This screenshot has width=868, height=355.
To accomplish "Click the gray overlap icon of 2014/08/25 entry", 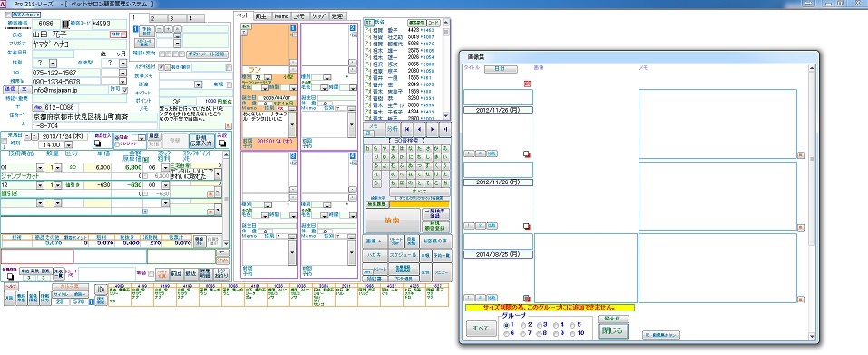I will click(x=526, y=298).
